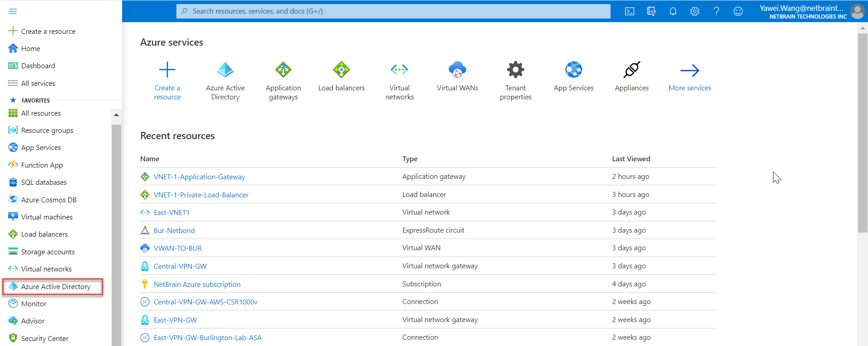Open NetBrain Azure subscription link

(197, 284)
